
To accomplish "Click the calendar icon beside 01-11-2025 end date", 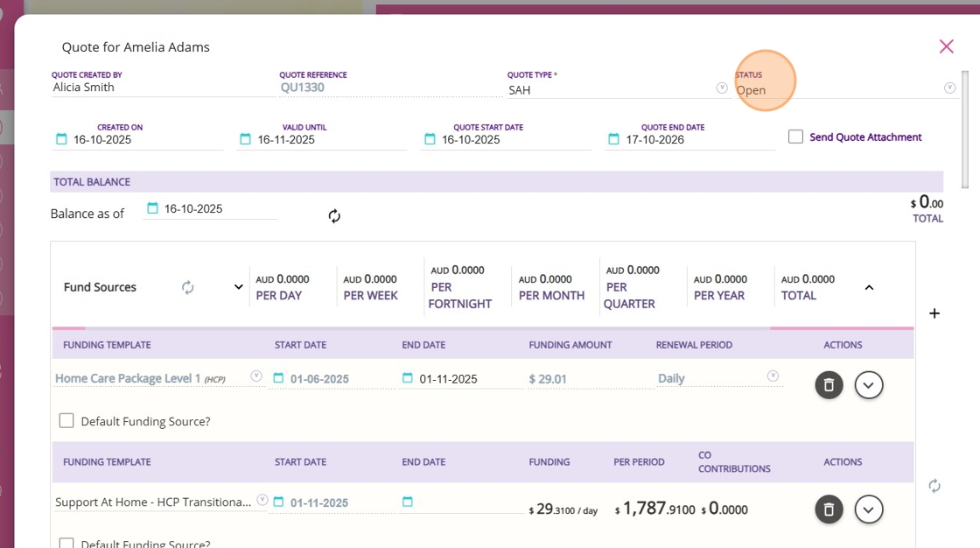I will point(408,378).
